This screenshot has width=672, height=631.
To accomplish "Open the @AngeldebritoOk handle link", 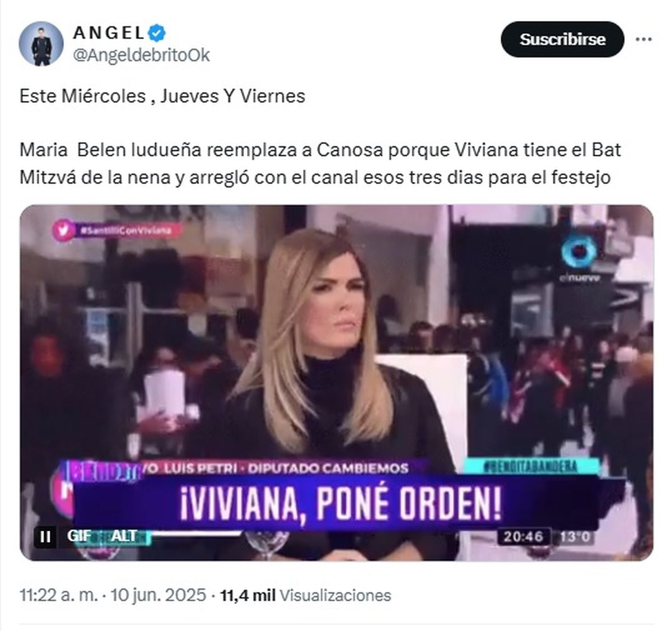I will coord(141,55).
